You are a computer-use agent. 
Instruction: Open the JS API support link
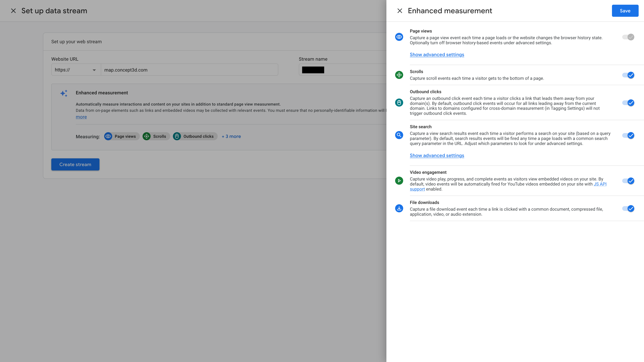[x=600, y=184]
